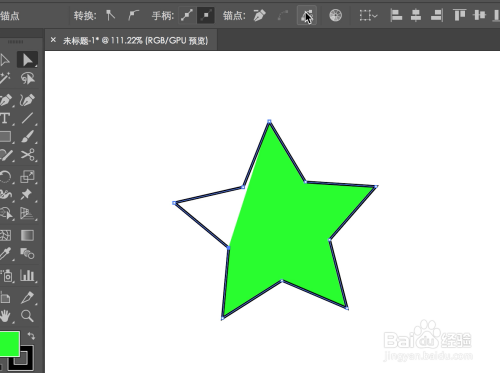Select the Pen tool
This screenshot has height=373, width=500.
(x=5, y=100)
